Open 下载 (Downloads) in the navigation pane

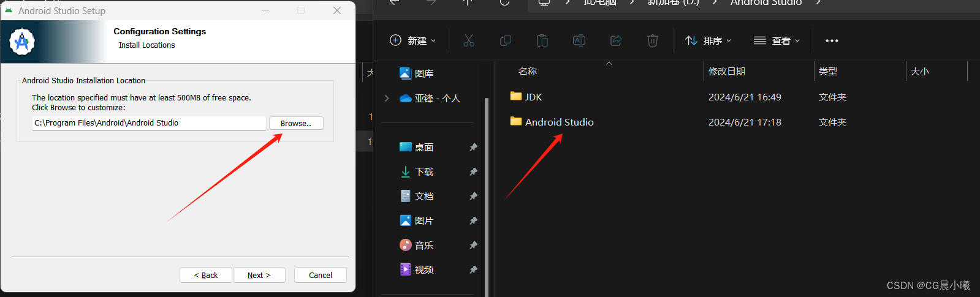pos(424,171)
